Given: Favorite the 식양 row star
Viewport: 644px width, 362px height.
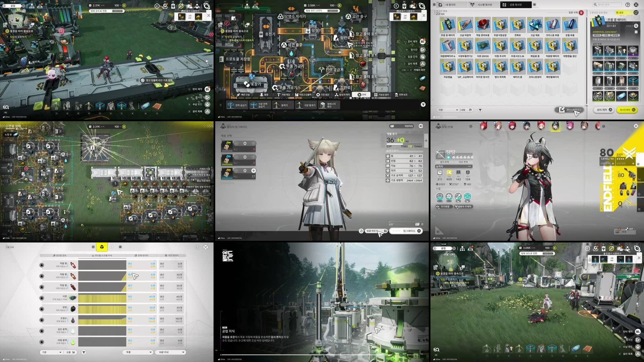Looking at the screenshot, I should pyautogui.click(x=42, y=298).
